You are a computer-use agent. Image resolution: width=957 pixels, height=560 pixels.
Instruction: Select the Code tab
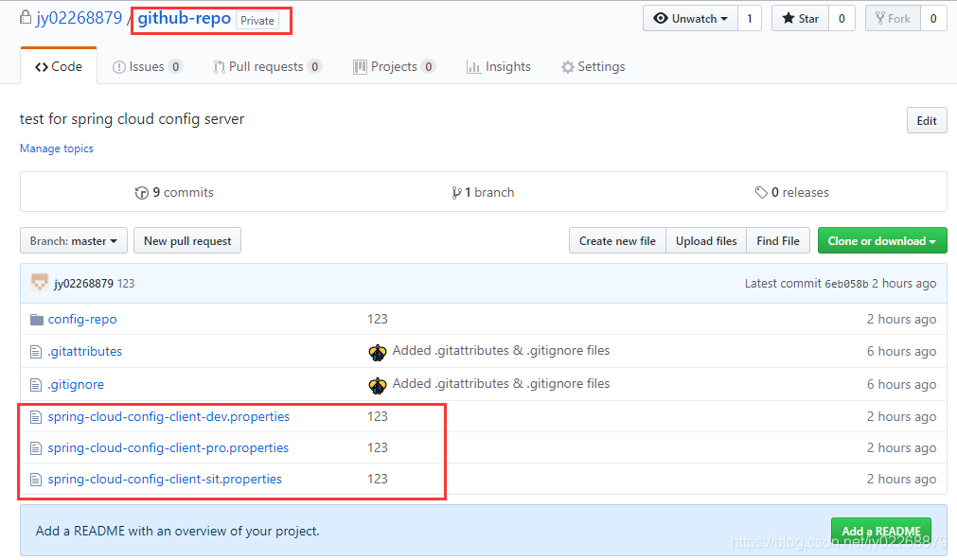click(x=59, y=66)
